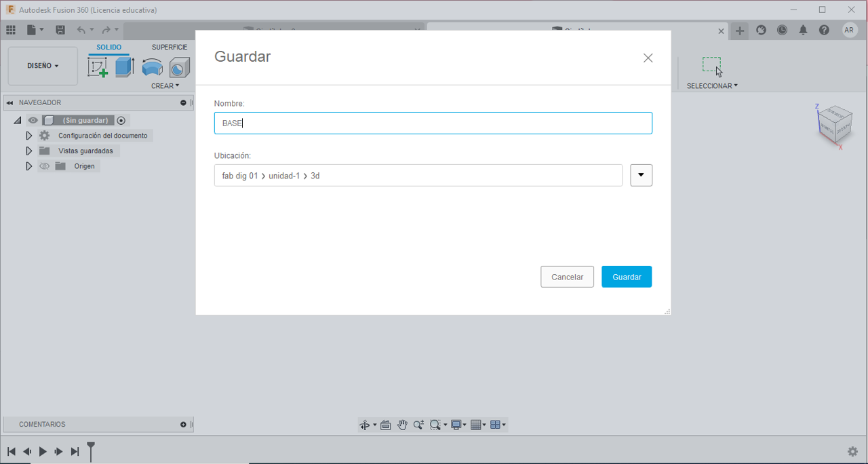The height and width of the screenshot is (464, 868).
Task: Expand the Origen node
Action: point(28,166)
